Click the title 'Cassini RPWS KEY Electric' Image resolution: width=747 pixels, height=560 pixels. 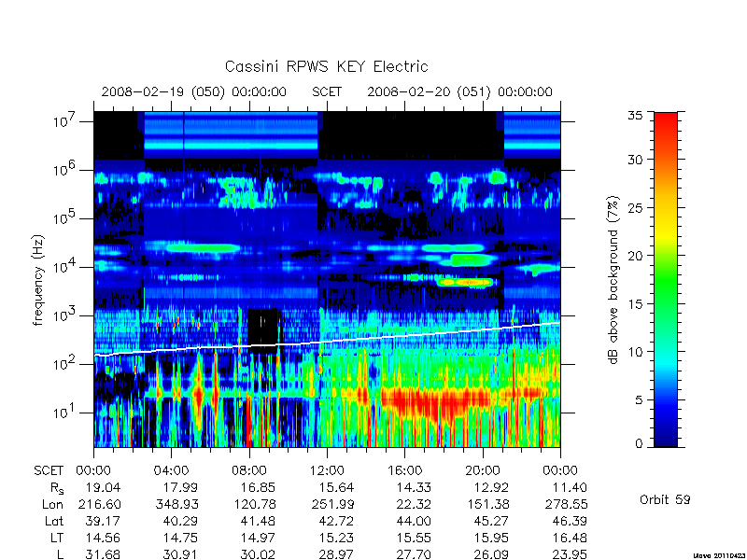point(326,66)
